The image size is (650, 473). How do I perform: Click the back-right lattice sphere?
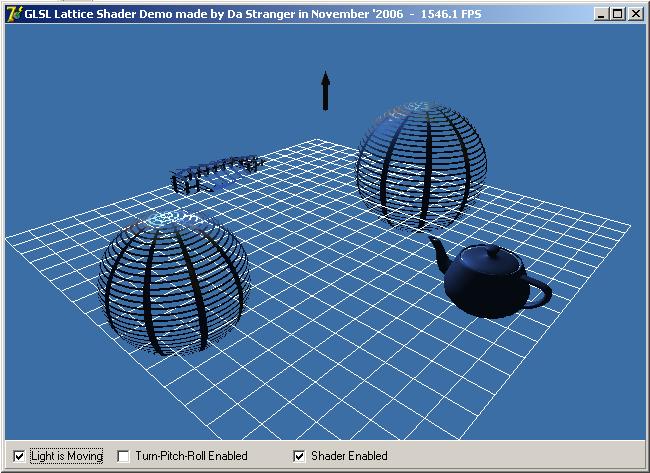pos(421,166)
